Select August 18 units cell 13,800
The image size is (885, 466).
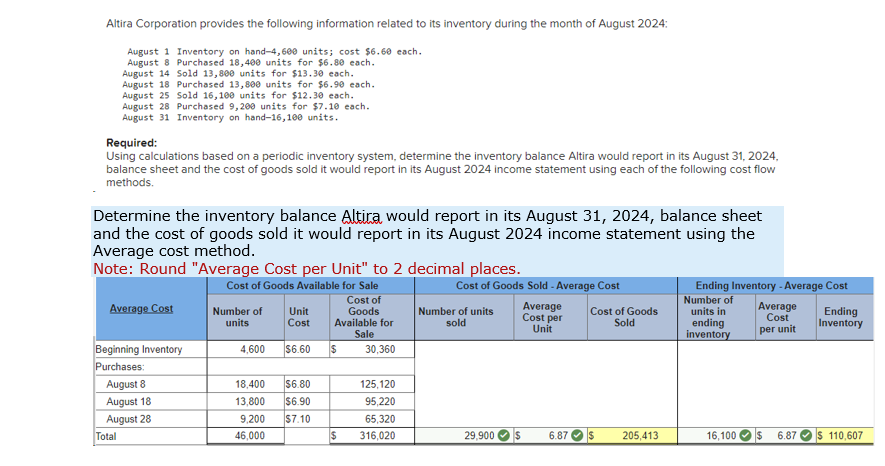[x=246, y=402]
